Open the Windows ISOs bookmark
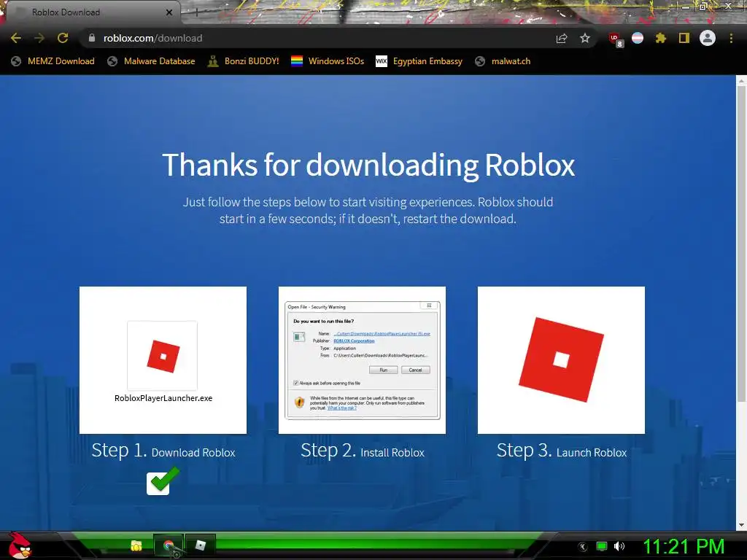747x560 pixels. tap(328, 61)
